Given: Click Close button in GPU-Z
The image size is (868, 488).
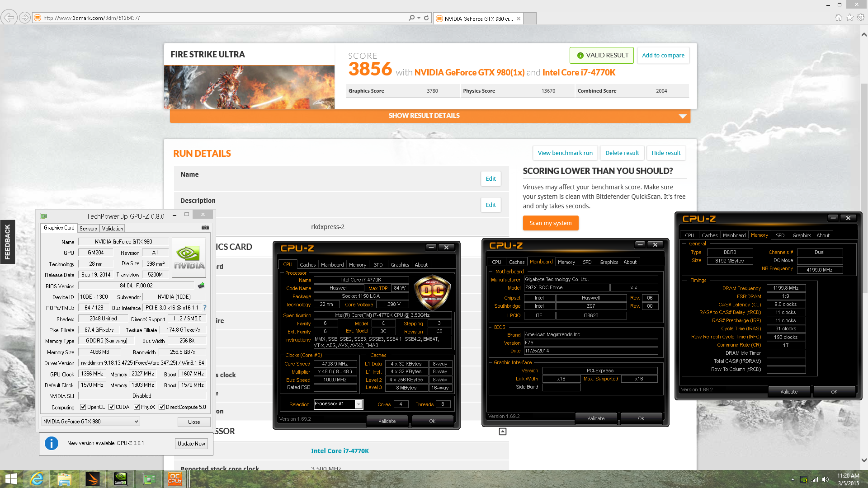Looking at the screenshot, I should [194, 422].
